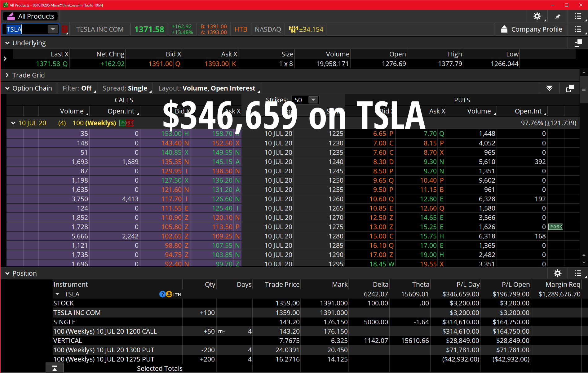Click the Margin Req column header
Viewport: 588px width, 373px height.
coord(563,284)
